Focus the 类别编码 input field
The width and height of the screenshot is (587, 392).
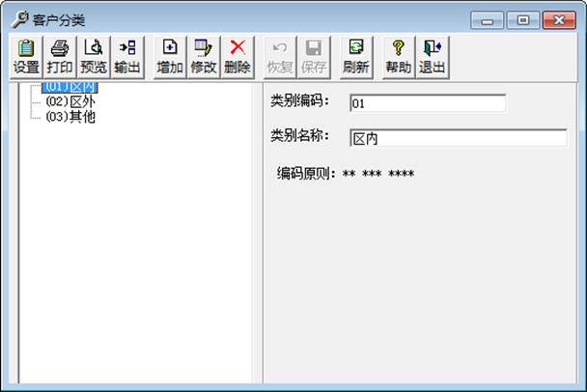click(427, 103)
